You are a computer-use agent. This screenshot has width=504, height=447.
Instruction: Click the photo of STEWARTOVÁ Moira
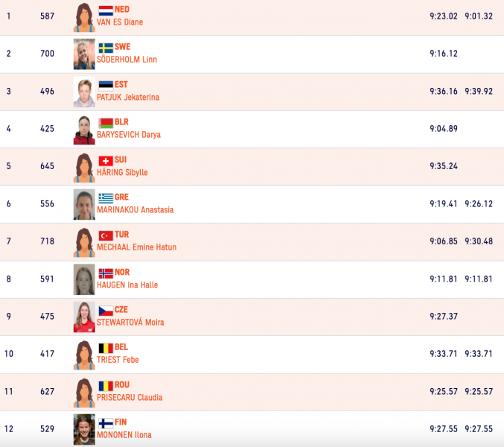(84, 317)
